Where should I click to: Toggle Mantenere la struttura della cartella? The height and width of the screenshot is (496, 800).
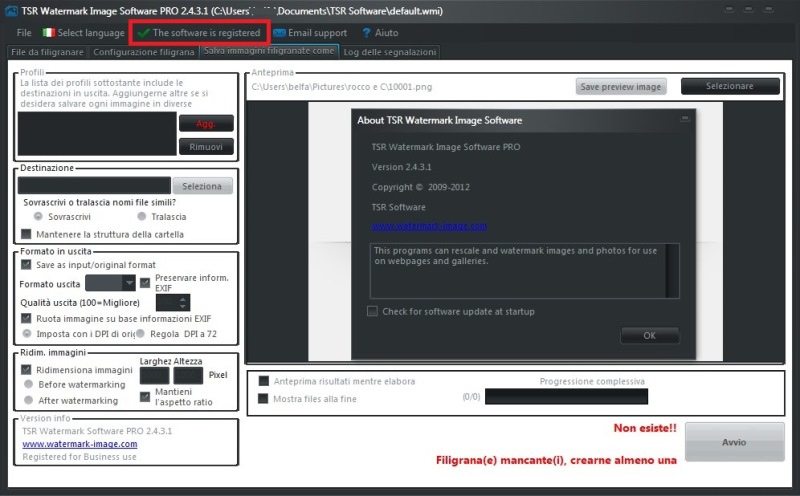[x=26, y=234]
